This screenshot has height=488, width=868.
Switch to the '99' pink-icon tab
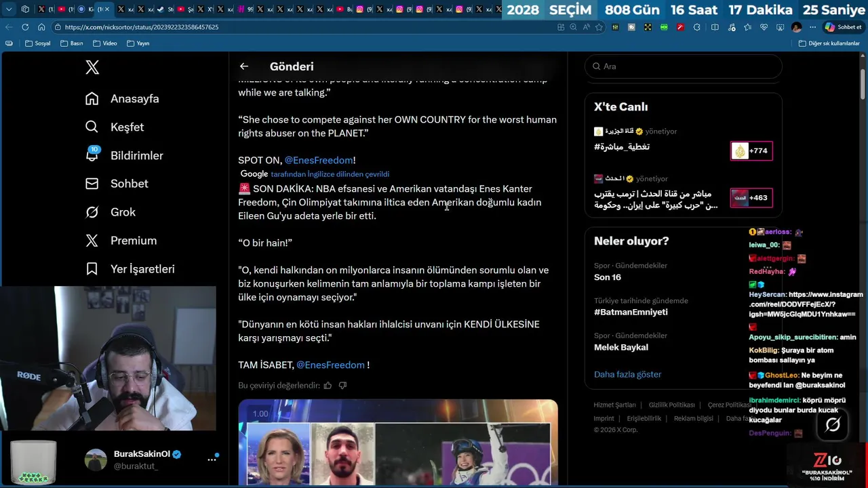245,9
